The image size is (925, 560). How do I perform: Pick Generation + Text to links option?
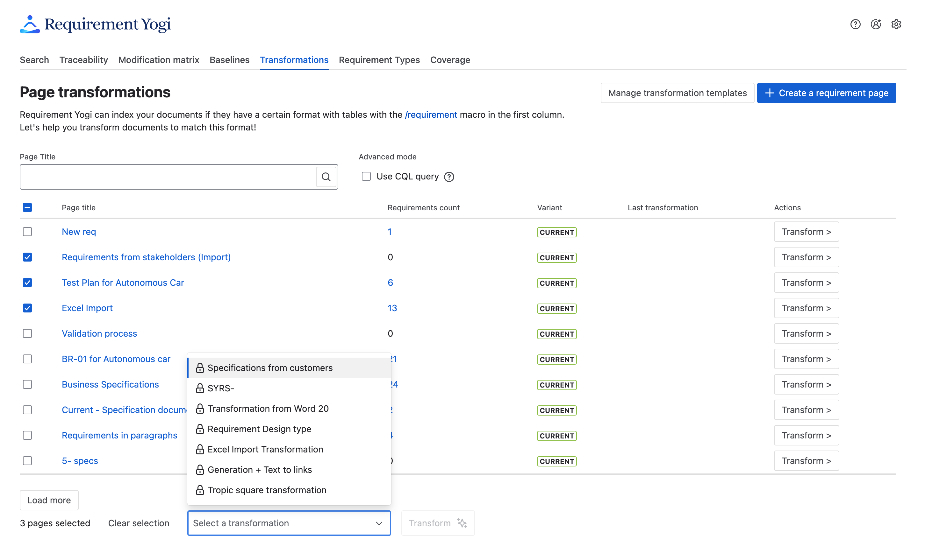[259, 470]
